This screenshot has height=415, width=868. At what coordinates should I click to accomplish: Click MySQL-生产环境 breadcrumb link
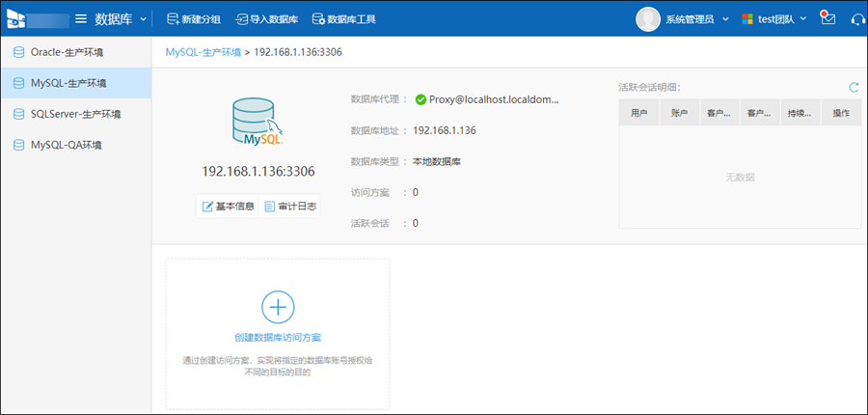tap(203, 53)
